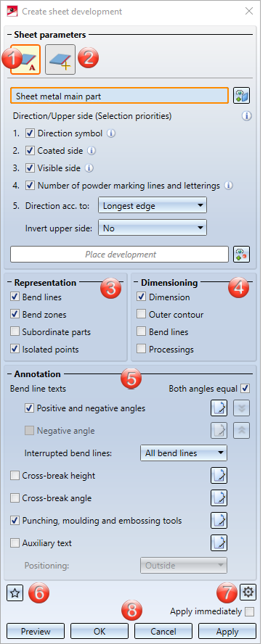Screen dimensions: 276x644
Task: Click the placement icon beside Place development
Action: tap(241, 255)
